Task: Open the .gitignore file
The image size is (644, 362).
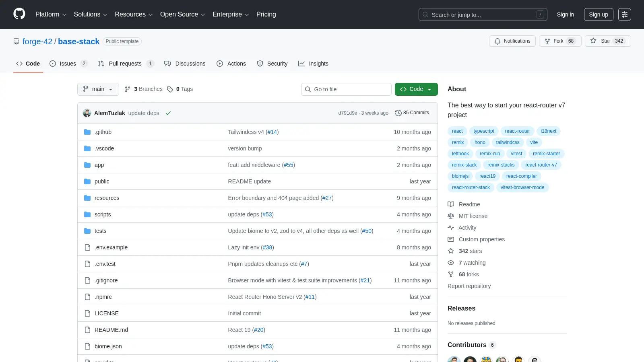Action: 106,280
